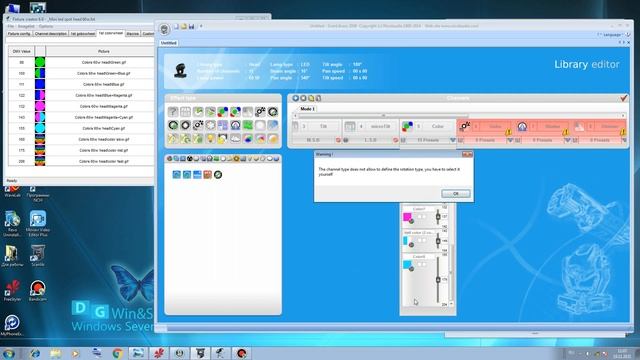640x360 pixels.
Task: Click the save disk icon in Library editor toolbar
Action: (191, 27)
